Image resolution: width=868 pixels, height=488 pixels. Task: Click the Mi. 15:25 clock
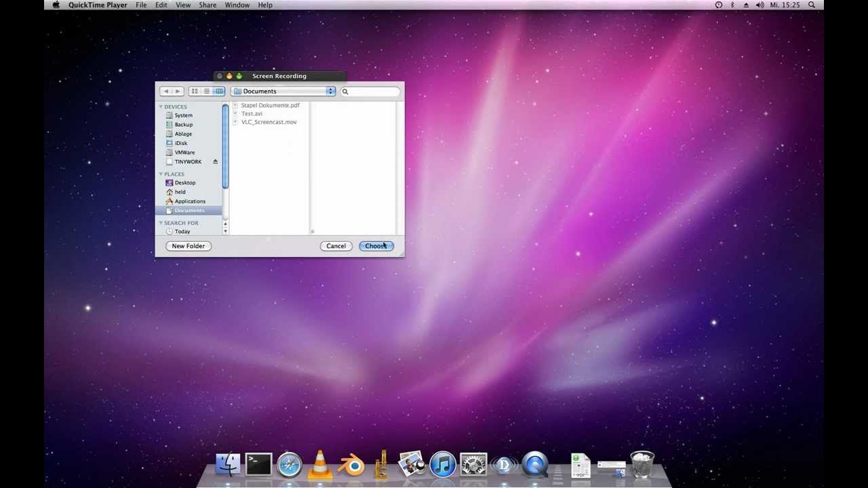[x=785, y=5]
